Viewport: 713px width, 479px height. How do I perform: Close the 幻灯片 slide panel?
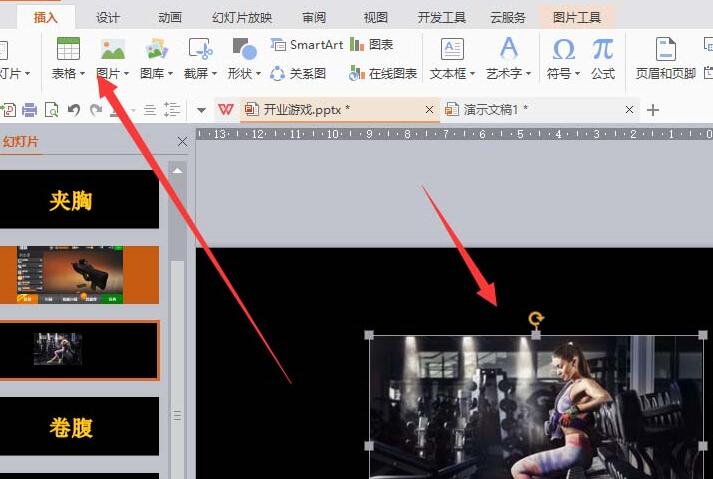[182, 141]
